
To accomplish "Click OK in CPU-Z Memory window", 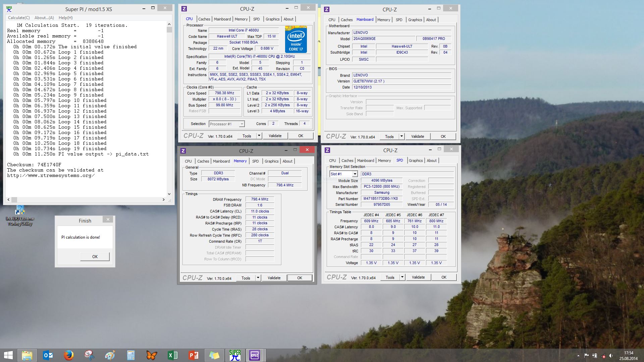I will [300, 278].
